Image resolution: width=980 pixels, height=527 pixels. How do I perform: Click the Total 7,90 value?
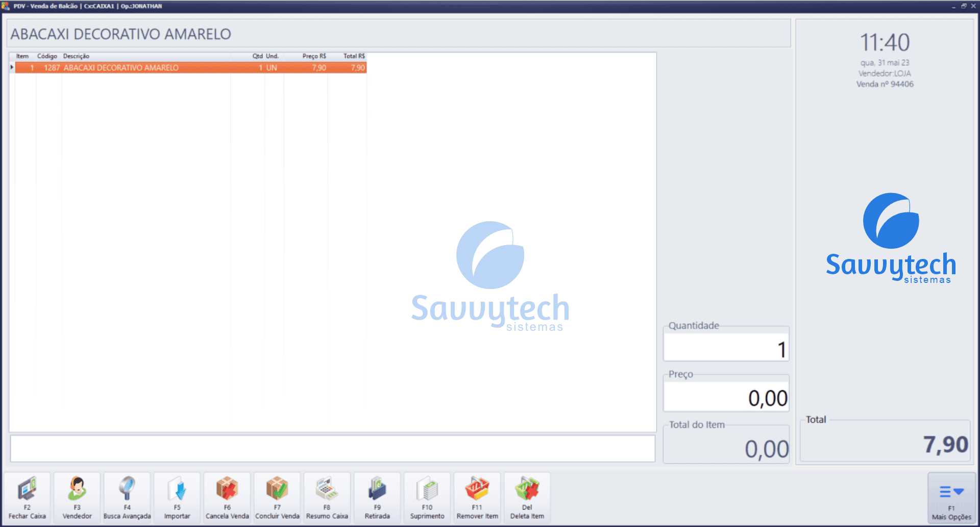point(945,444)
